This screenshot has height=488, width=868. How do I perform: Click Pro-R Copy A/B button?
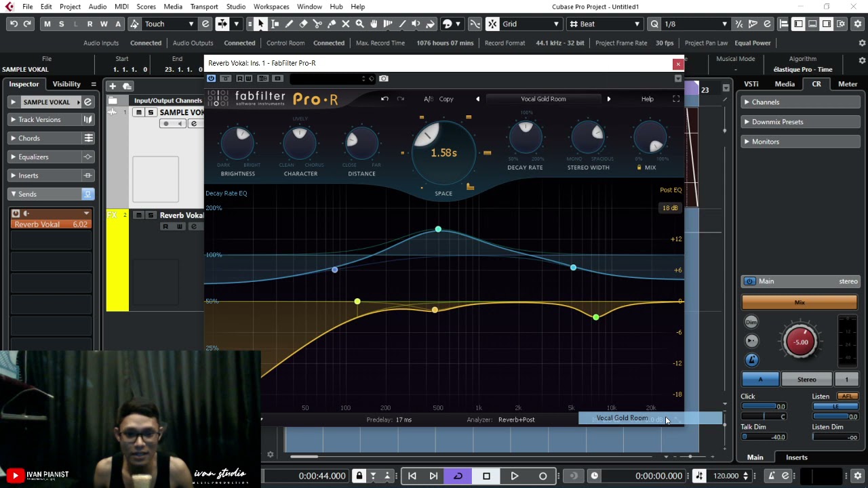click(x=446, y=99)
